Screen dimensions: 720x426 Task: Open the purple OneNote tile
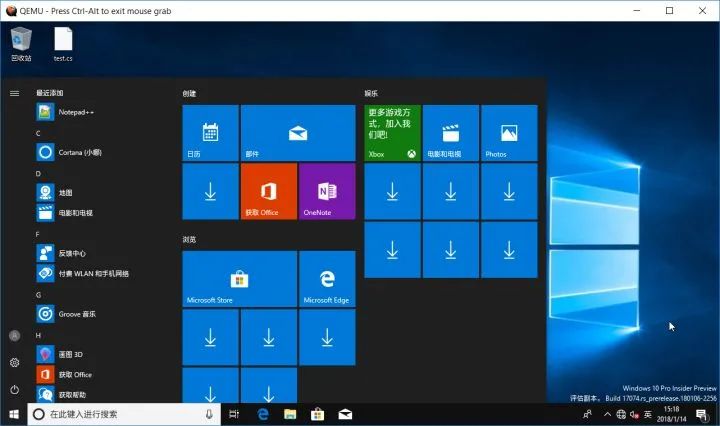[327, 191]
